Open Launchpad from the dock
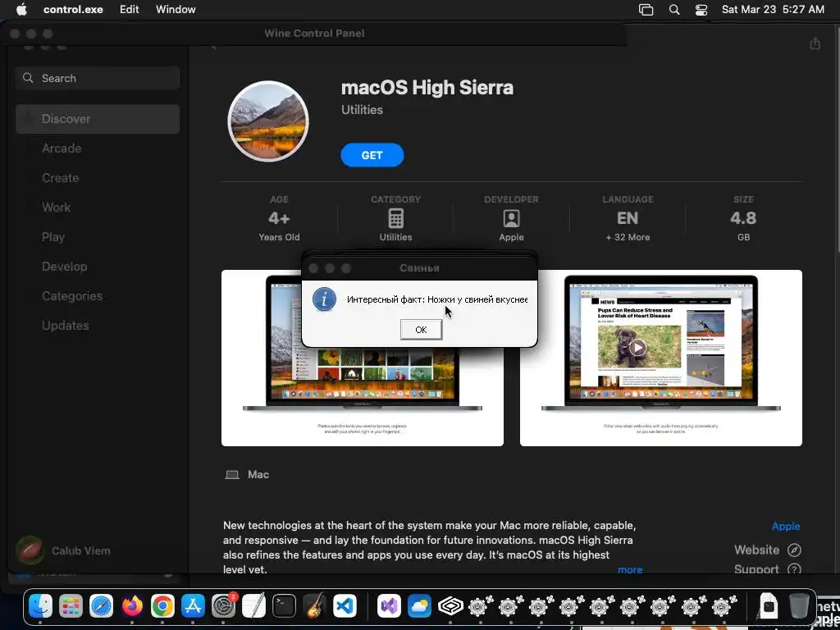 pyautogui.click(x=71, y=606)
